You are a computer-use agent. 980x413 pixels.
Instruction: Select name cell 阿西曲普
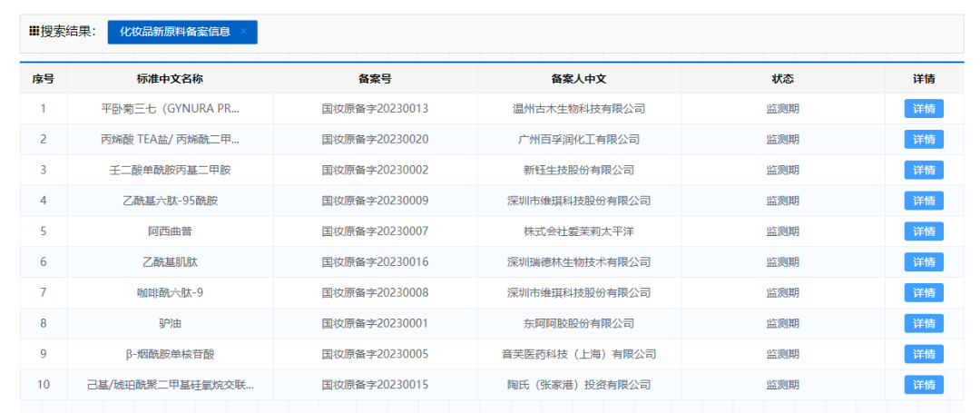pos(170,231)
